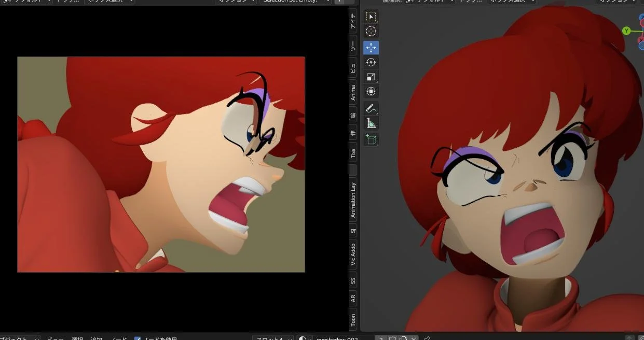This screenshot has width=644, height=340.
Task: Open the 選択 menu in node editor
Action: coord(77,338)
